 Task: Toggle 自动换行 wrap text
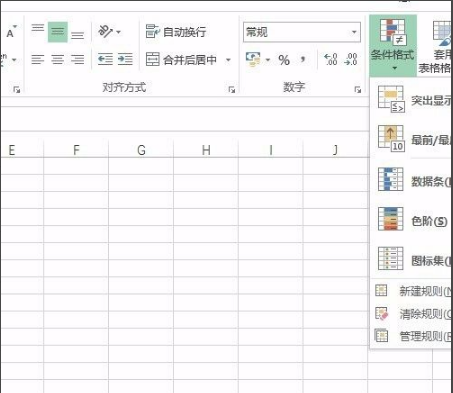pos(176,32)
